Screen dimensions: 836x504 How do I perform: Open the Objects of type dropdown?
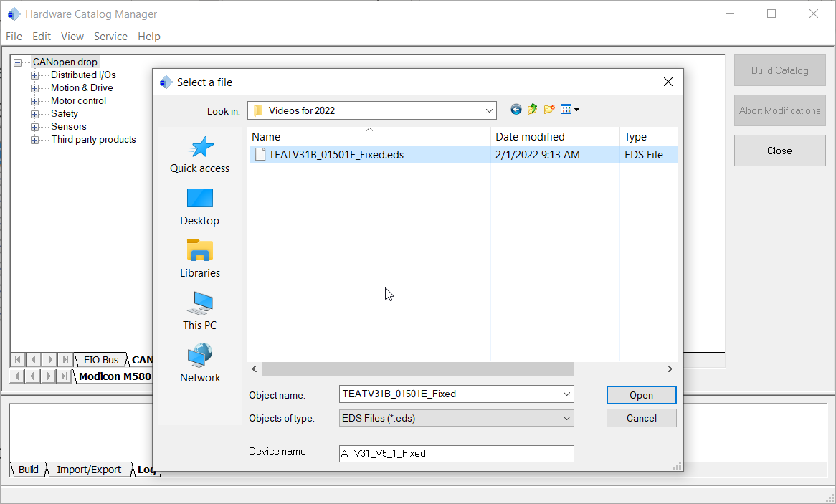pyautogui.click(x=566, y=418)
